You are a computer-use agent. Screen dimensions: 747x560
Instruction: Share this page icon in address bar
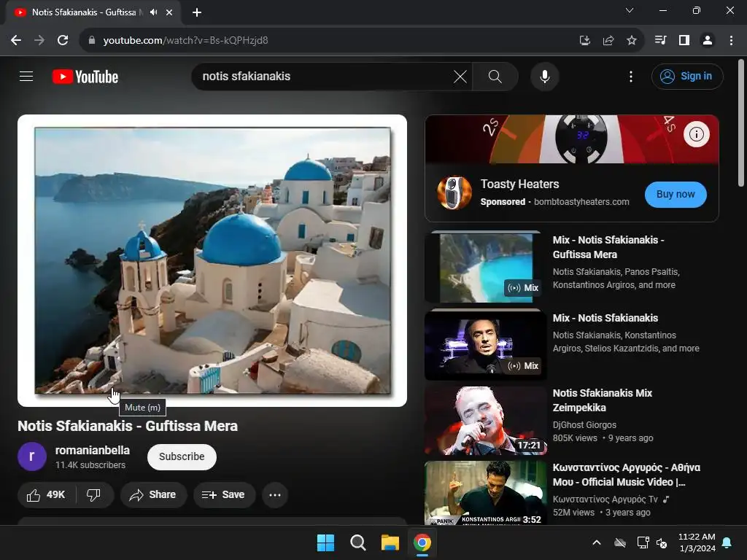click(608, 40)
